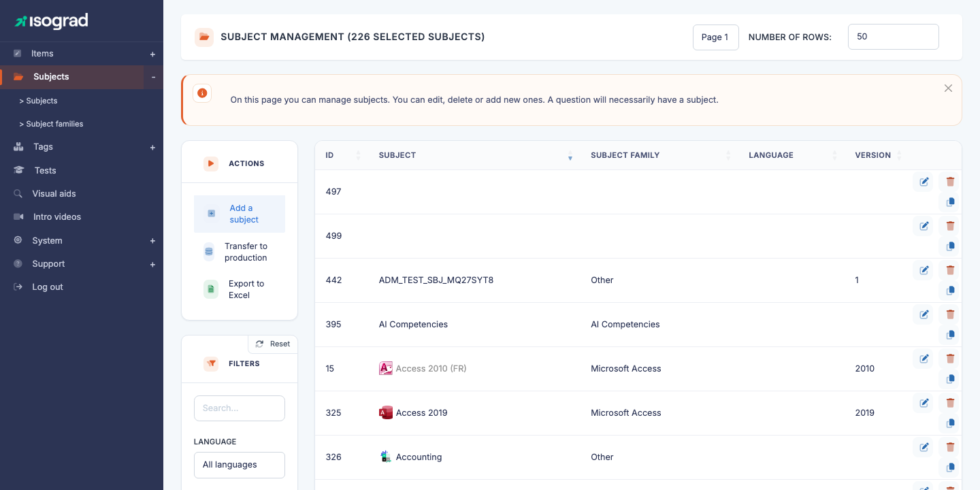The width and height of the screenshot is (980, 490).
Task: Click the Microsoft Access family for Access 2010
Action: (626, 369)
